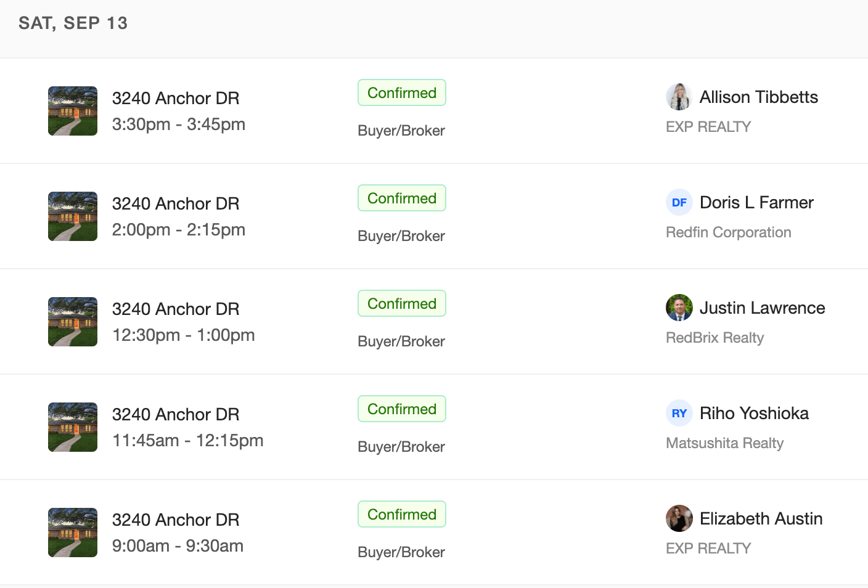Viewport: 868px width, 588px height.
Task: Click Justin Lawrence's profile photo avatar
Action: pyautogui.click(x=679, y=308)
